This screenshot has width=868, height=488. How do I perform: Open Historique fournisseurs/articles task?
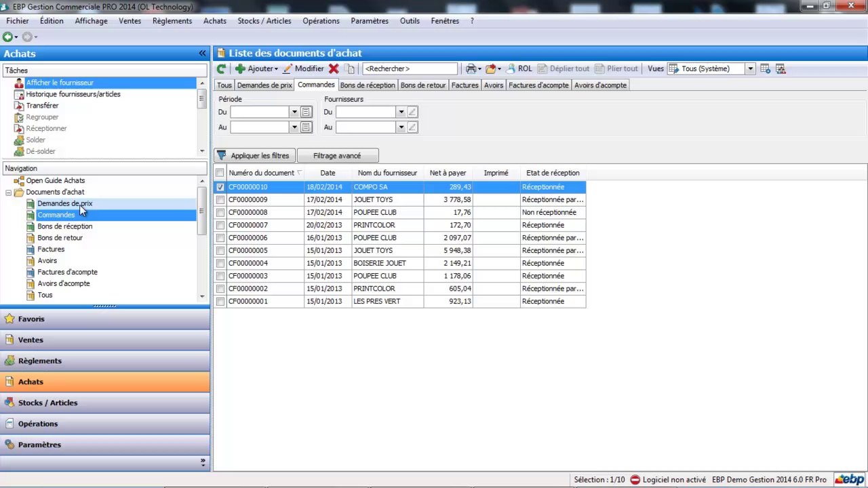pyautogui.click(x=73, y=94)
